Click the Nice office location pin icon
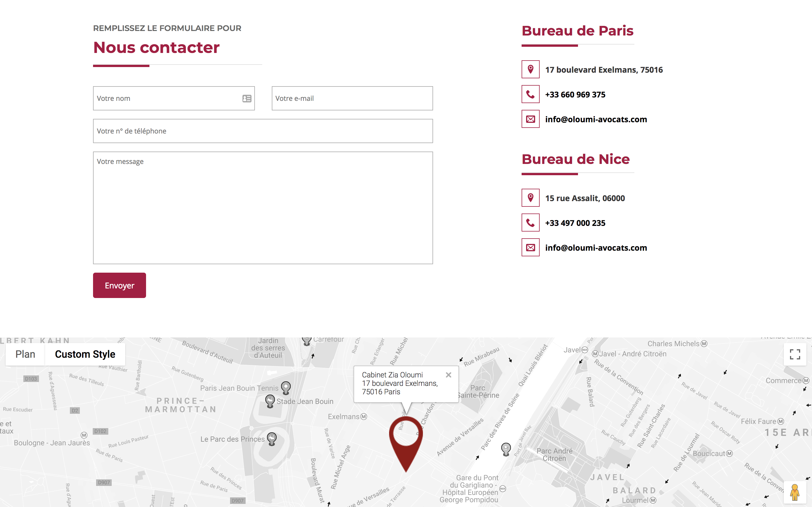812x507 pixels. pos(530,198)
